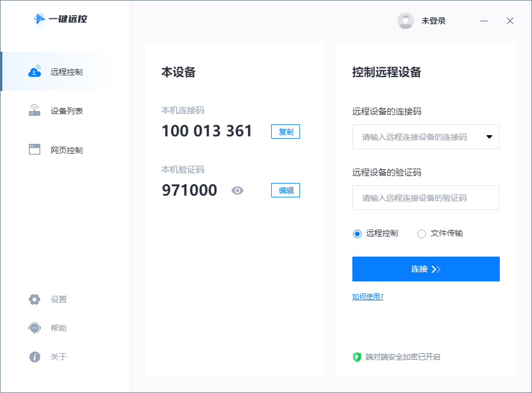The image size is (532, 393).
Task: Open the 关于 about icon
Action: pyautogui.click(x=34, y=357)
